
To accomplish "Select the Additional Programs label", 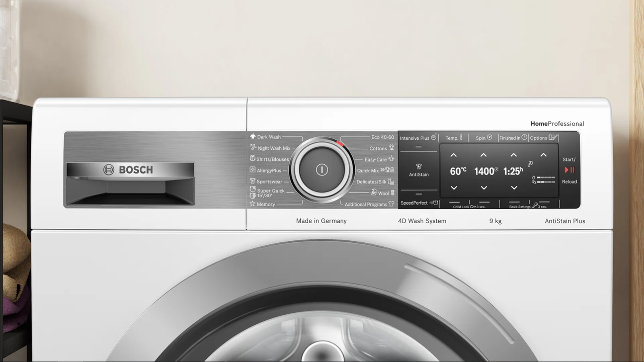I will (366, 204).
